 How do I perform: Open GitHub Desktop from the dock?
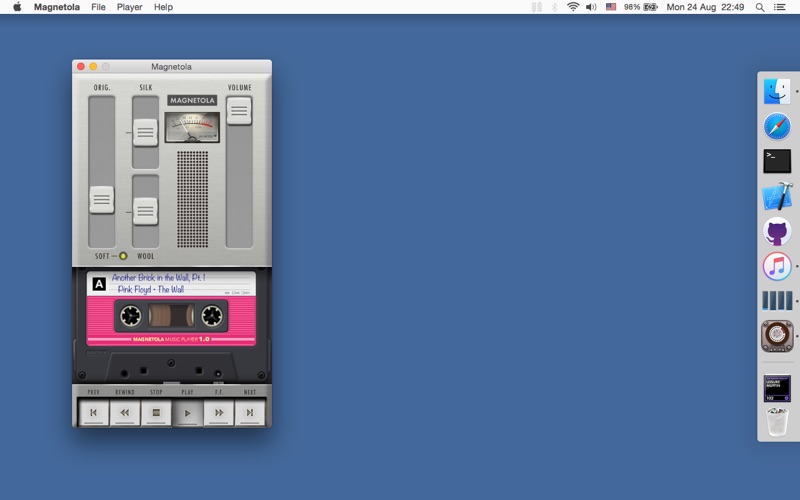pos(777,232)
